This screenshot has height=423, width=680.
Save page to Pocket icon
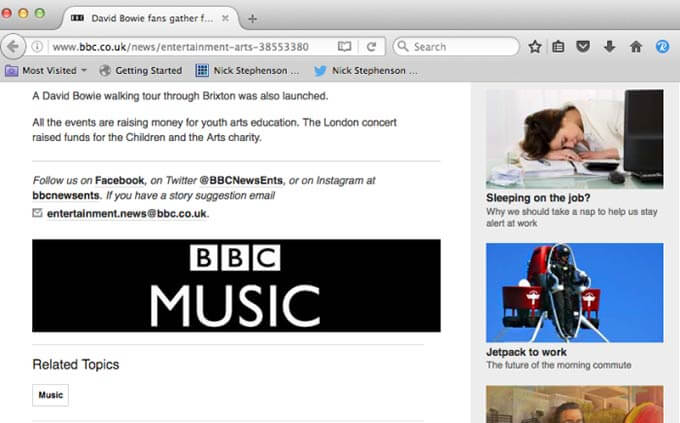[583, 46]
